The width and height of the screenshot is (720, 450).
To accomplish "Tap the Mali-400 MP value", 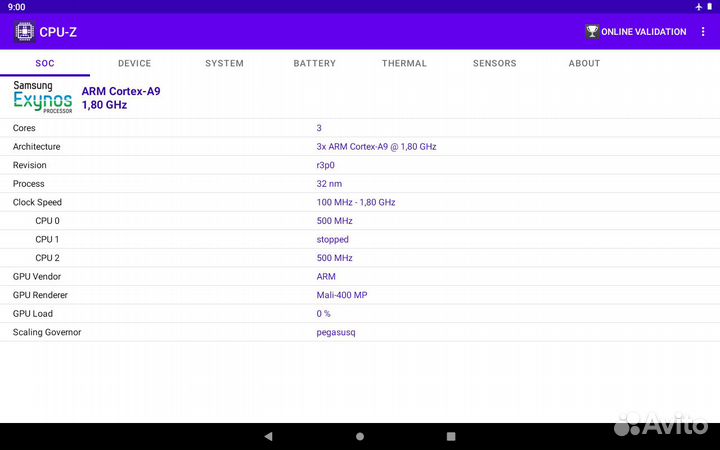I will click(342, 295).
